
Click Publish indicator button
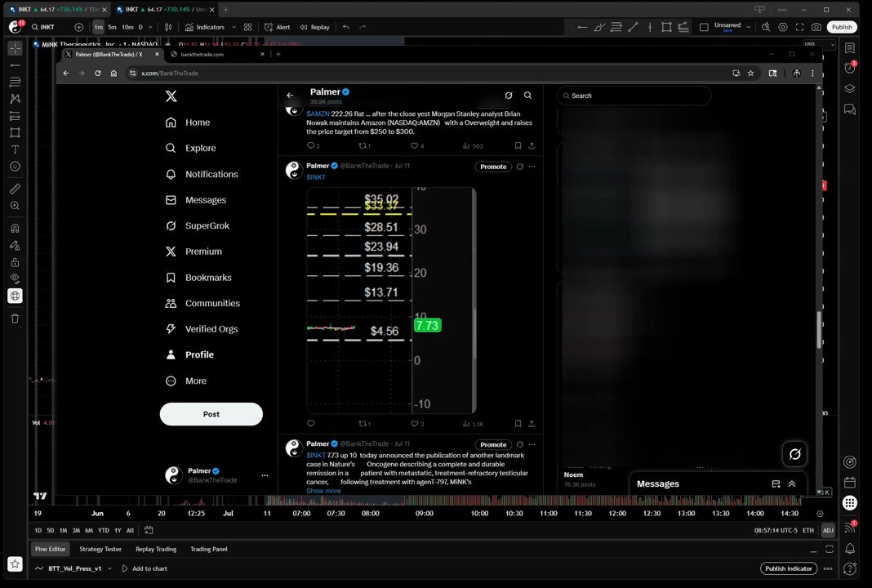[789, 568]
